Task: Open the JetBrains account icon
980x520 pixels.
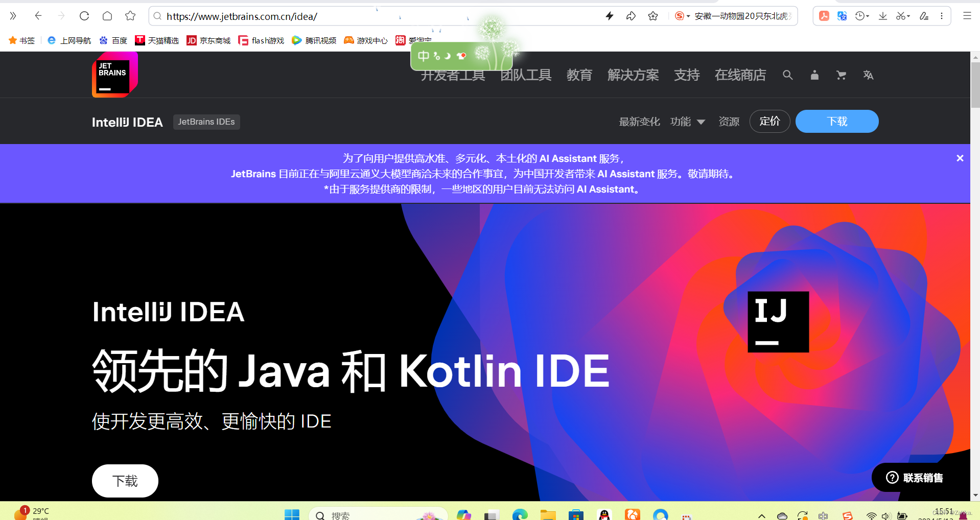Action: (814, 75)
